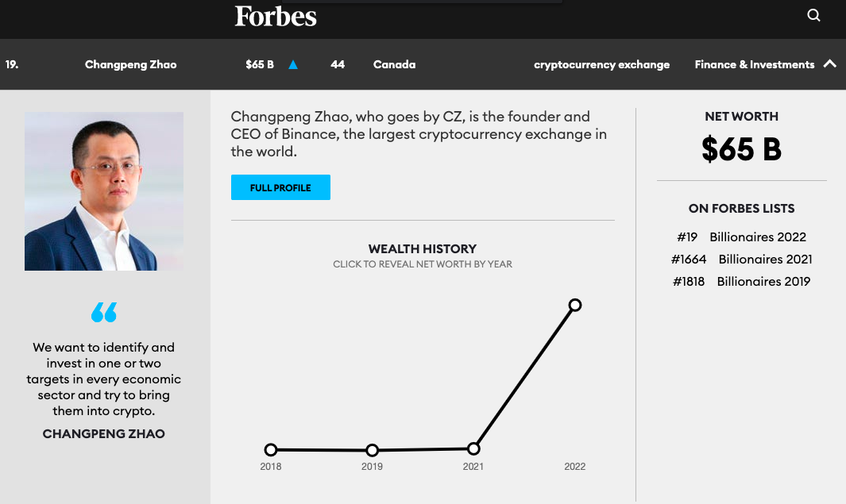
Task: Click the 2018 wealth history point
Action: [x=271, y=450]
